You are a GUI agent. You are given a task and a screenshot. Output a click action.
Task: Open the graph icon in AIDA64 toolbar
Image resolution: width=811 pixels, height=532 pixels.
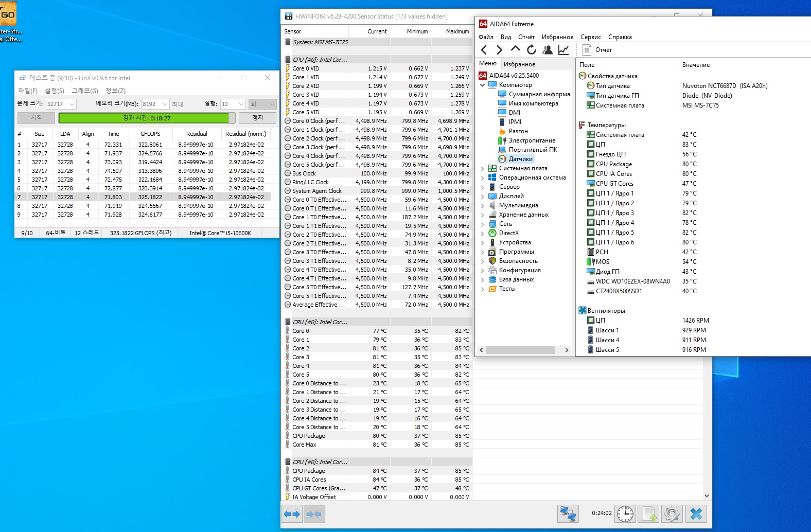(x=563, y=50)
